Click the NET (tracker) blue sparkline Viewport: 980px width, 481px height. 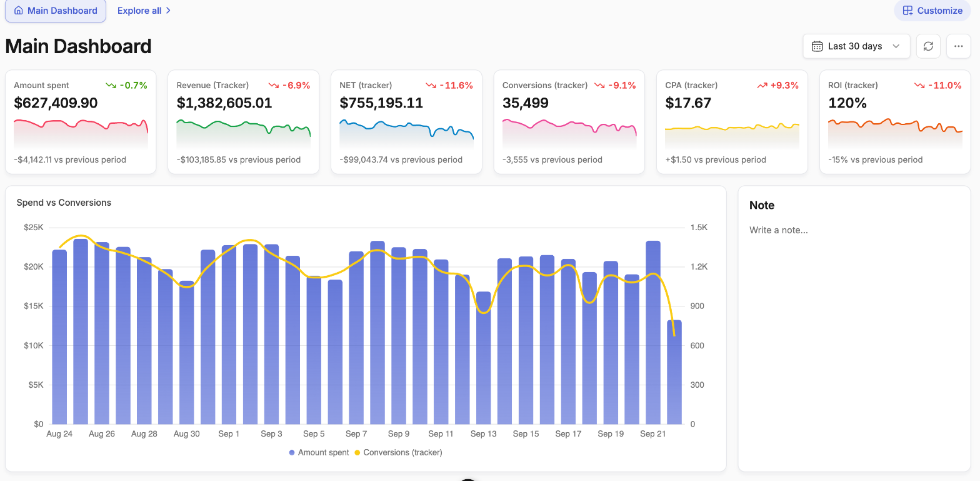406,133
